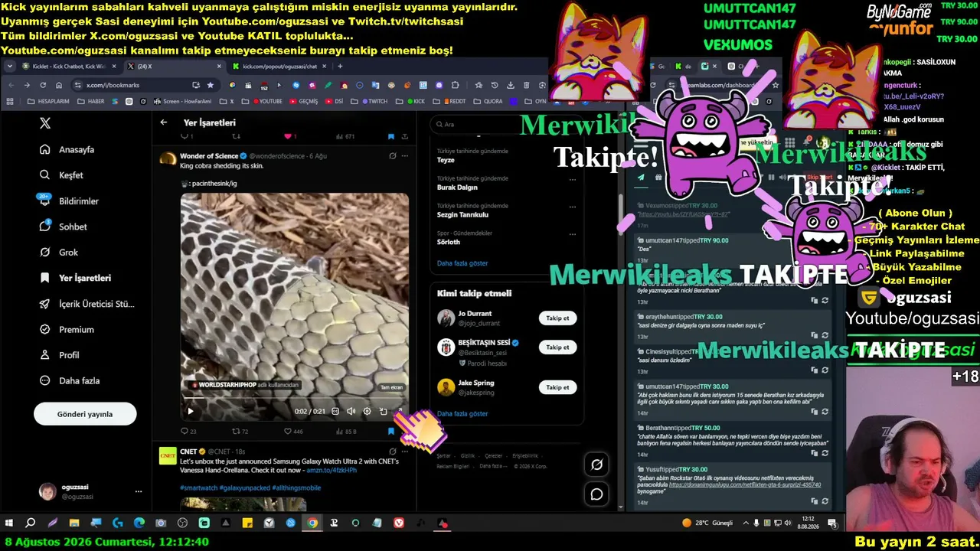980x551 pixels.
Task: Open Burak Dalgın trend options
Action: click(x=572, y=180)
